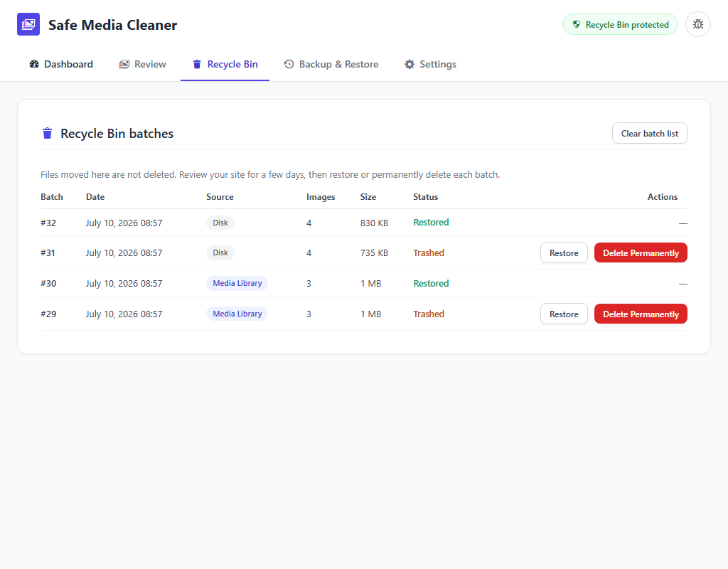728x569 pixels.
Task: Click the Safe Media Cleaner logo icon
Action: point(28,24)
